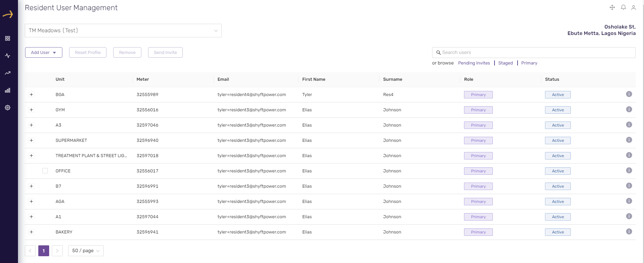Screen dimensions: 644x263
Task: Browse Primary users link
Action: point(529,63)
